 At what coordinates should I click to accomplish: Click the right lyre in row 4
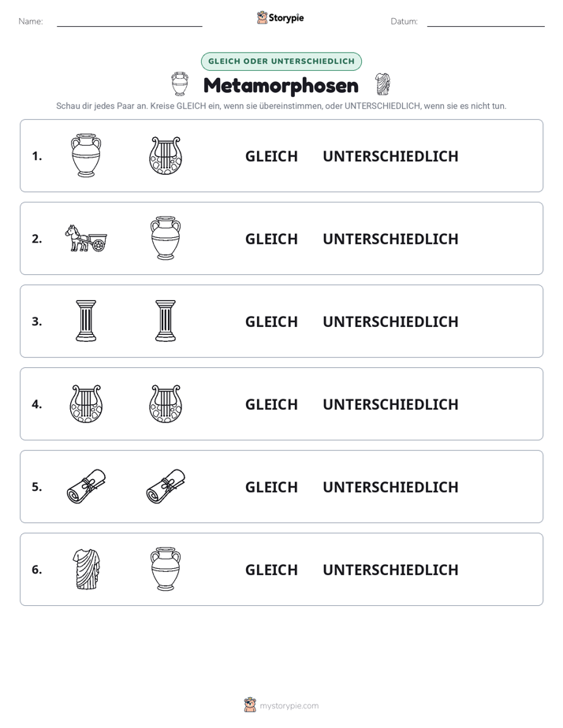tap(166, 403)
